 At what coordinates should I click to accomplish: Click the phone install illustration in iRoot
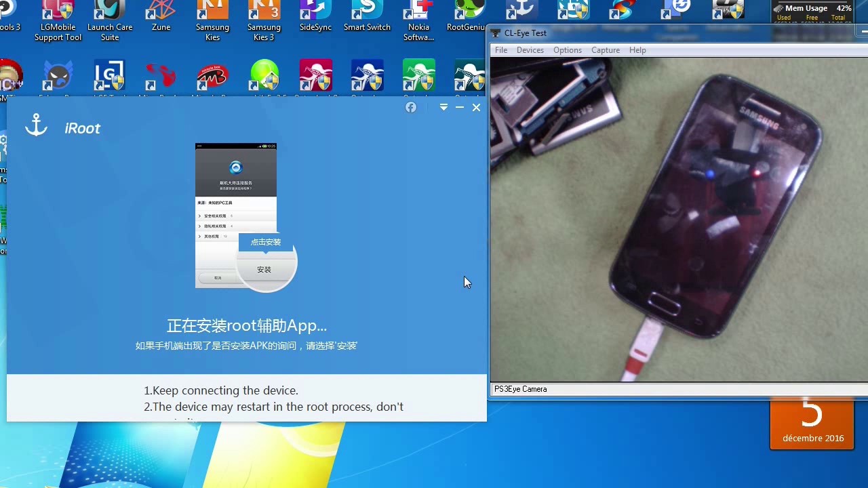point(246,217)
